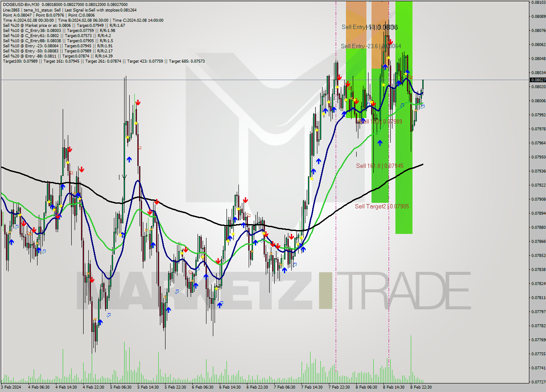
Task: Click the Sell %10 @ C_Entry88 line
Action: coord(58,40)
